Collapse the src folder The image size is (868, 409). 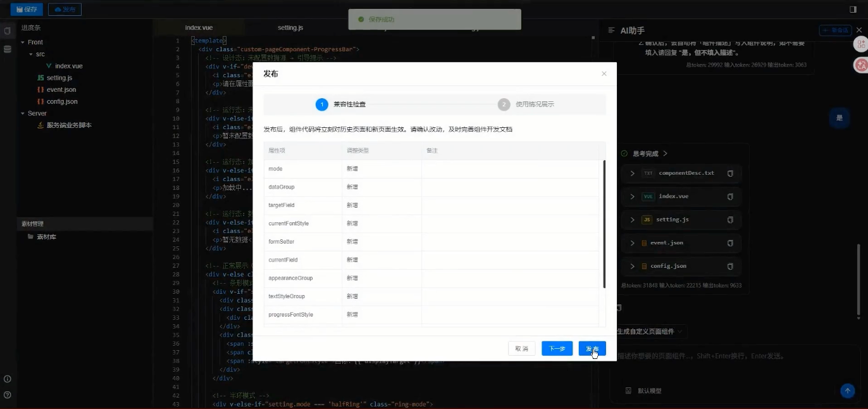tap(30, 54)
